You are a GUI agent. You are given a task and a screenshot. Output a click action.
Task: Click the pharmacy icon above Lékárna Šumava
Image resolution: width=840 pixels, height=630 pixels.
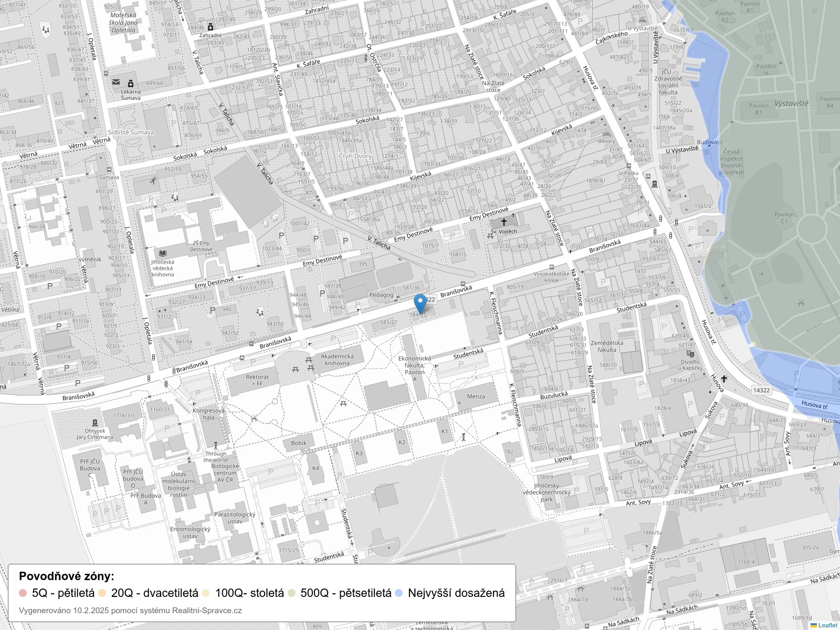pyautogui.click(x=131, y=83)
